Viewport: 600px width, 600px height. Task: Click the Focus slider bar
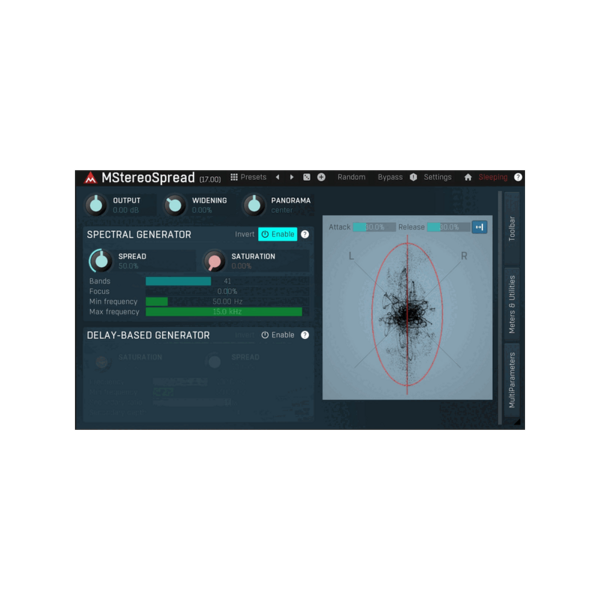pos(227,291)
